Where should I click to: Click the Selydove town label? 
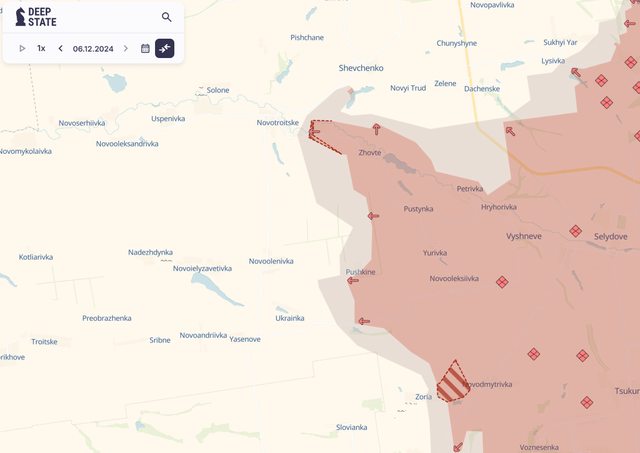click(611, 237)
